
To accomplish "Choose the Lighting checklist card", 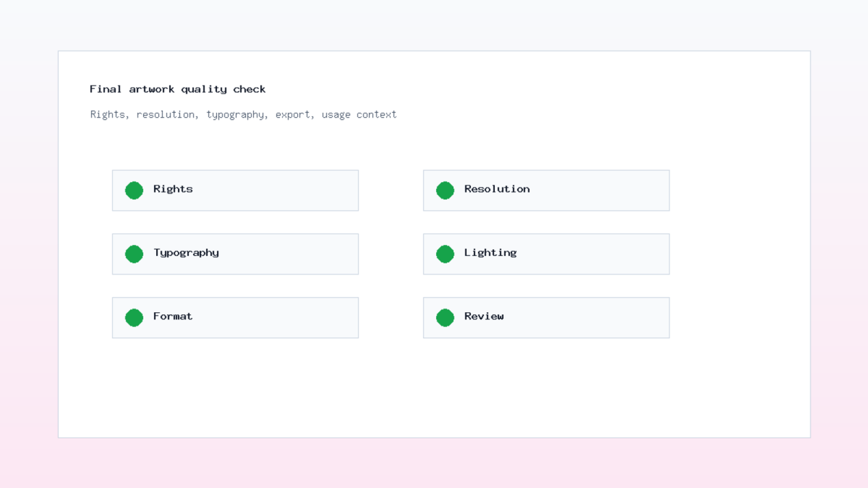I will click(x=546, y=254).
